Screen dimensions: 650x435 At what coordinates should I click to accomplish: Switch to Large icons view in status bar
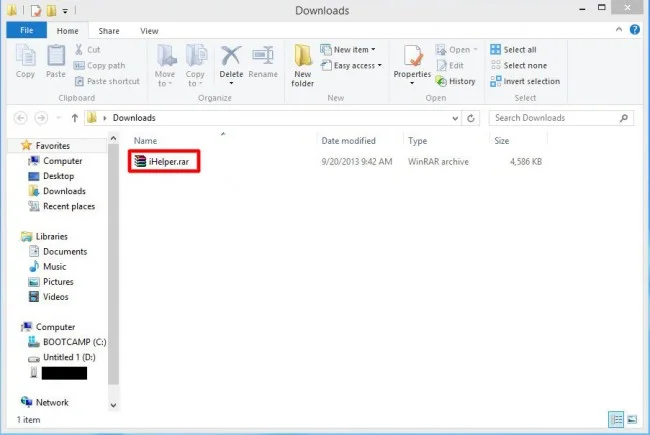coord(632,419)
